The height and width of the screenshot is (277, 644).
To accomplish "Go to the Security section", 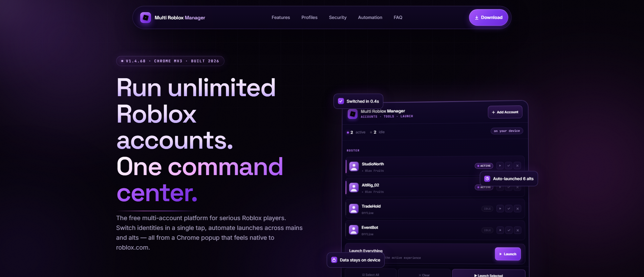I will click(x=338, y=18).
